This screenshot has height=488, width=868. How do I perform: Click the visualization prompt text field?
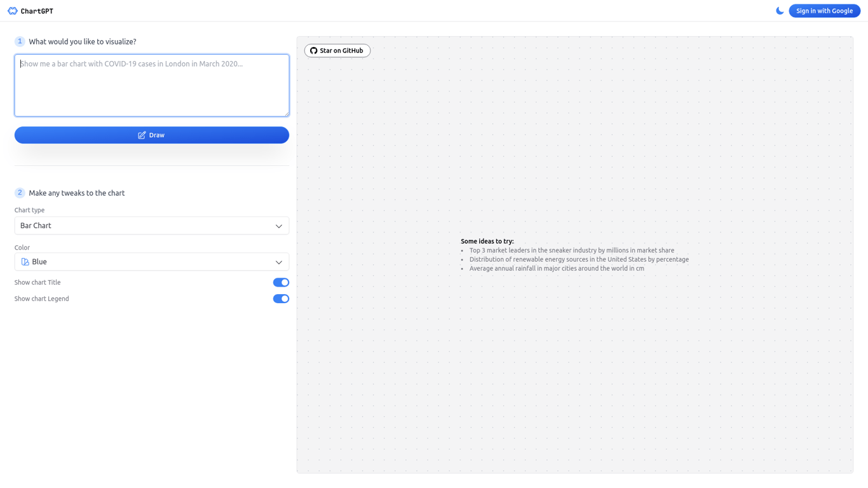(x=151, y=85)
